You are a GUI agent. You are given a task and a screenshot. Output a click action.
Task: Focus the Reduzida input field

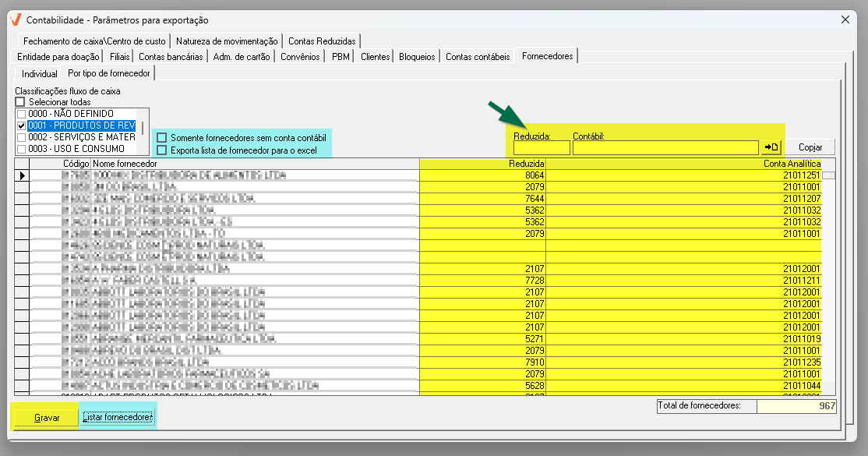tap(542, 148)
